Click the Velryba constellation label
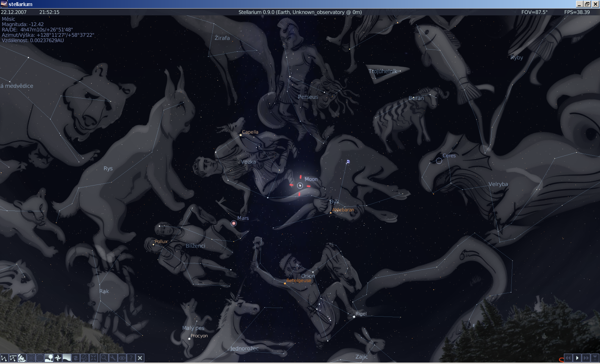Viewport: 600px width, 364px height. click(498, 184)
